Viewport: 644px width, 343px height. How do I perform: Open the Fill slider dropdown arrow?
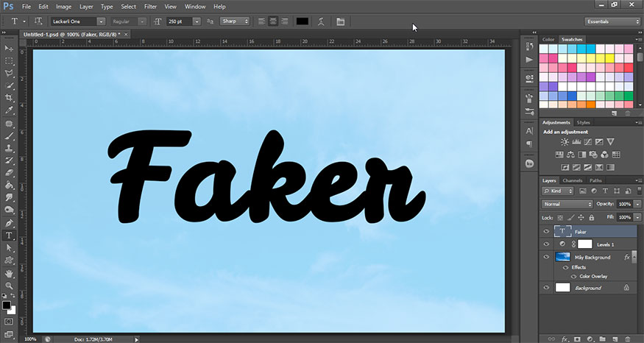point(638,217)
